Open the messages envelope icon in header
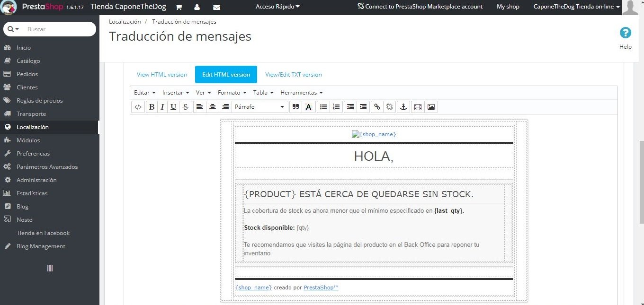644x305 pixels. [216, 7]
